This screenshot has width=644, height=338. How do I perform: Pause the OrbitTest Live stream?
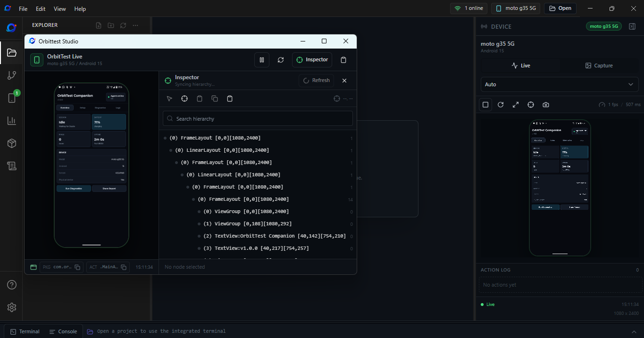pyautogui.click(x=261, y=60)
